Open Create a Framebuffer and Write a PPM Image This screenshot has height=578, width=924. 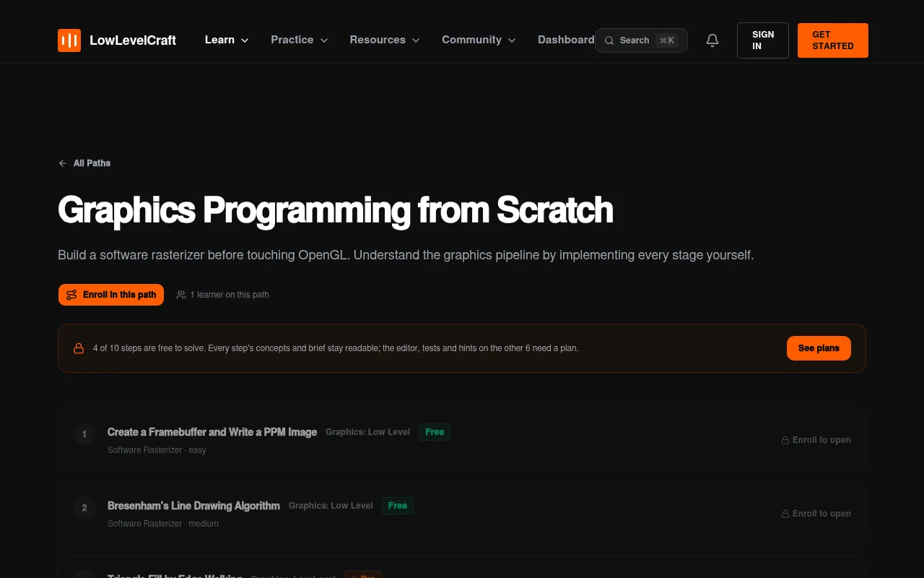coord(212,432)
